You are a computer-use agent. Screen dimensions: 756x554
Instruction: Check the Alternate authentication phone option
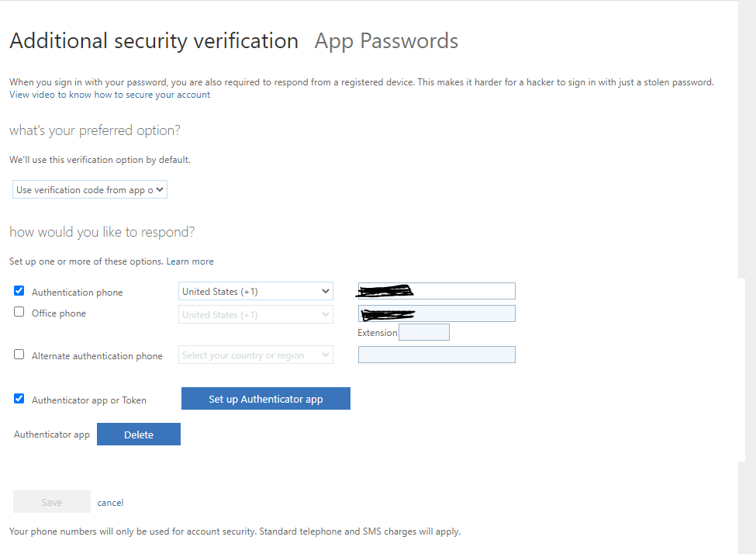19,355
